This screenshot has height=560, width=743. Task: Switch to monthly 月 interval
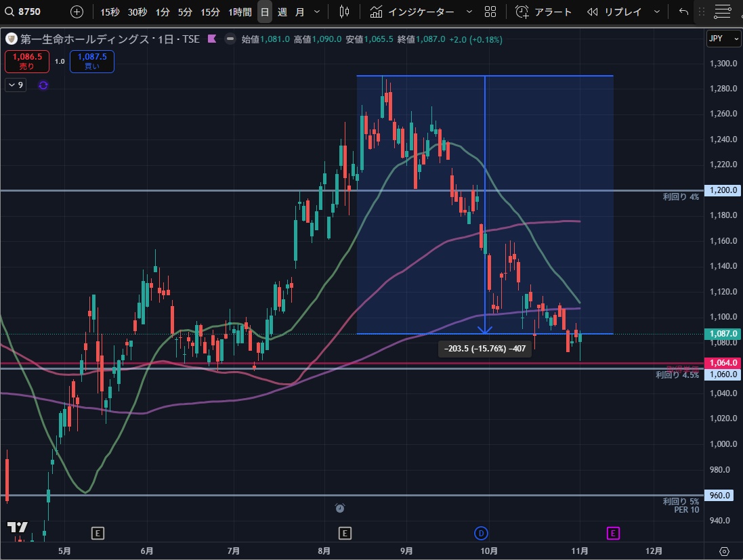pyautogui.click(x=299, y=12)
